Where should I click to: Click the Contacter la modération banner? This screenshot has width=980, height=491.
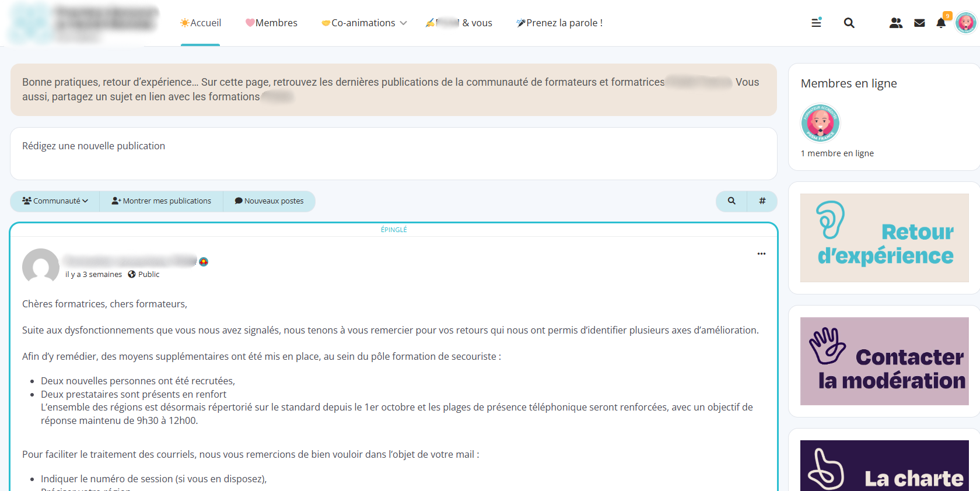884,361
